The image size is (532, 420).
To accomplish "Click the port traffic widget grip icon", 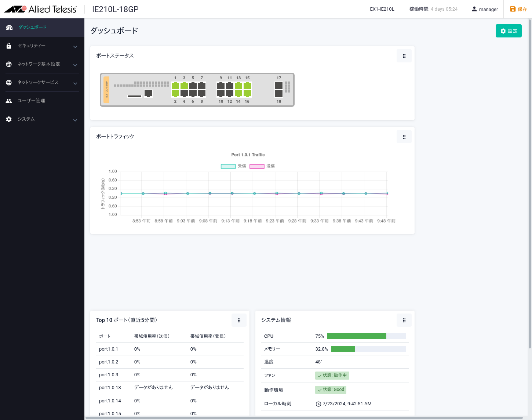I will [x=404, y=137].
